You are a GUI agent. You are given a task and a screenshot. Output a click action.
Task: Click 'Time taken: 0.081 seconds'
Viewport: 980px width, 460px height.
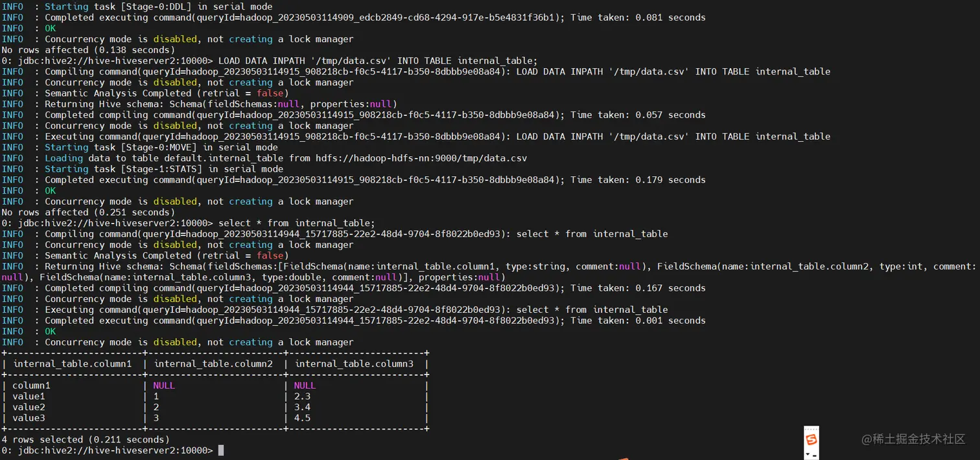coord(638,17)
